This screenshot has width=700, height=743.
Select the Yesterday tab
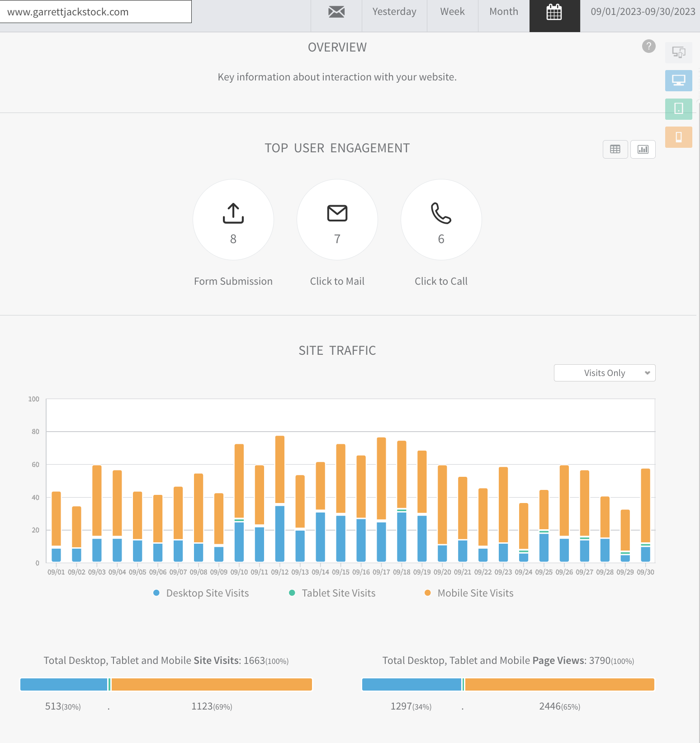coord(394,12)
